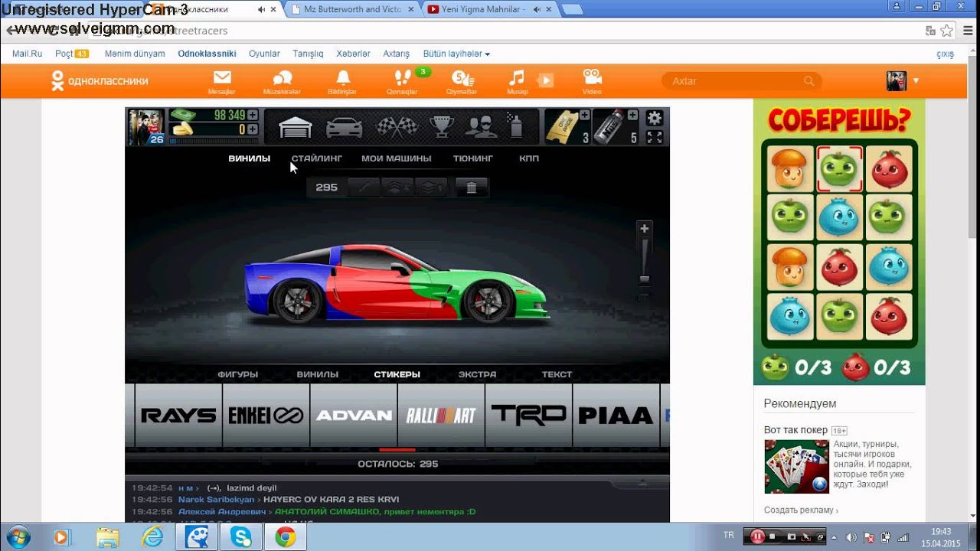This screenshot has height=551, width=980.
Task: Choose the PIAA sticker
Action: [616, 416]
